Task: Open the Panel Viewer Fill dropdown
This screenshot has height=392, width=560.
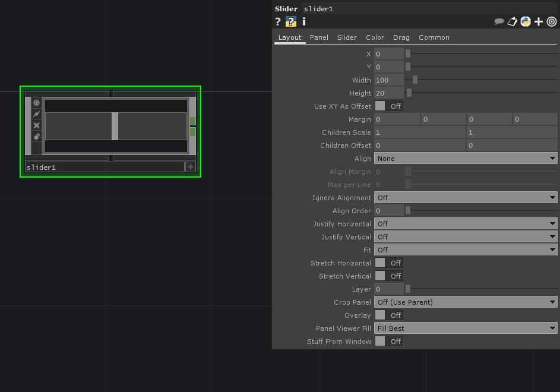Action: 465,328
